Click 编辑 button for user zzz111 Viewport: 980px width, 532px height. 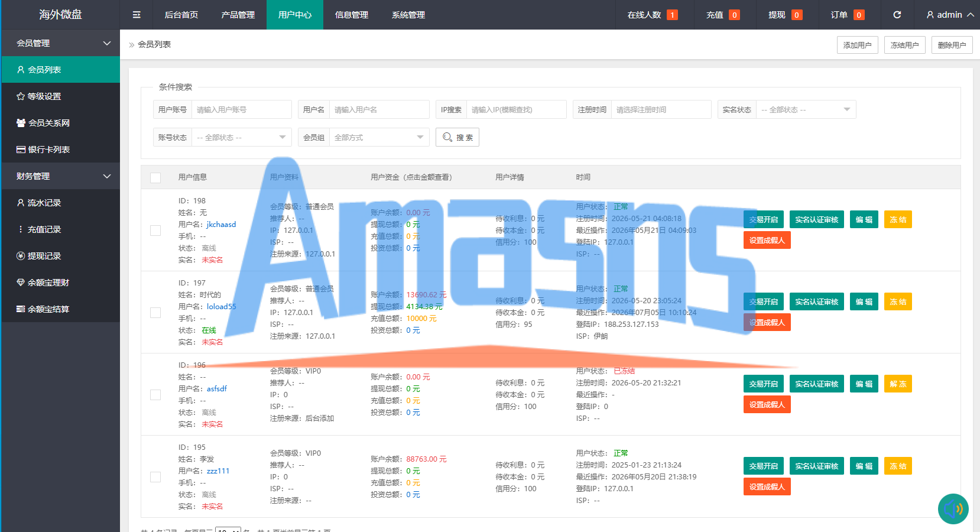click(864, 466)
